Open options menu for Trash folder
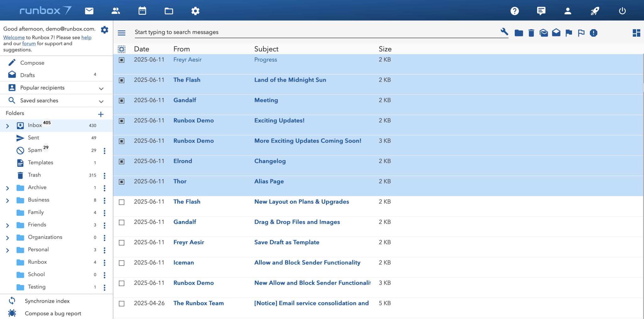Screen dimensions: 644x319 pos(104,176)
